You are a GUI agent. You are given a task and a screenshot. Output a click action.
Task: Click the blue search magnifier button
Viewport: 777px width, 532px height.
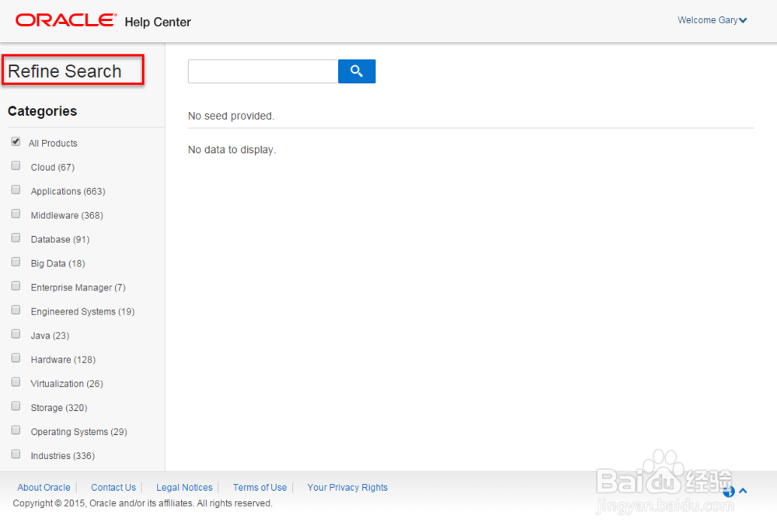pyautogui.click(x=357, y=71)
